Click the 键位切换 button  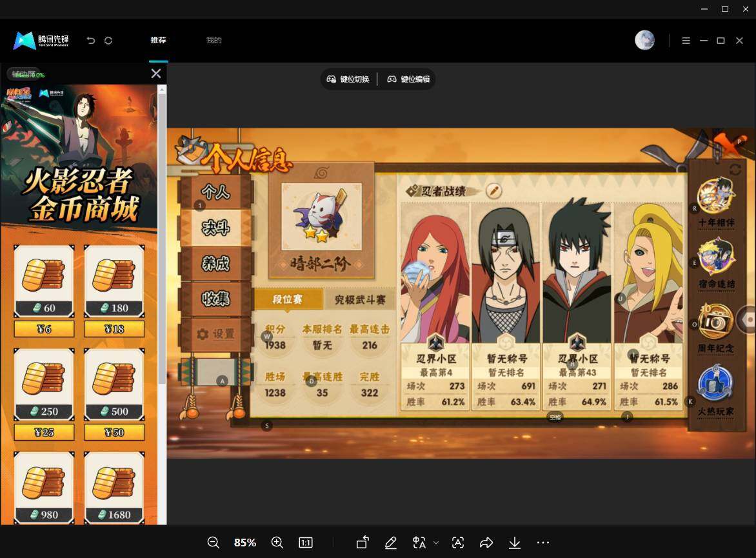pyautogui.click(x=348, y=79)
